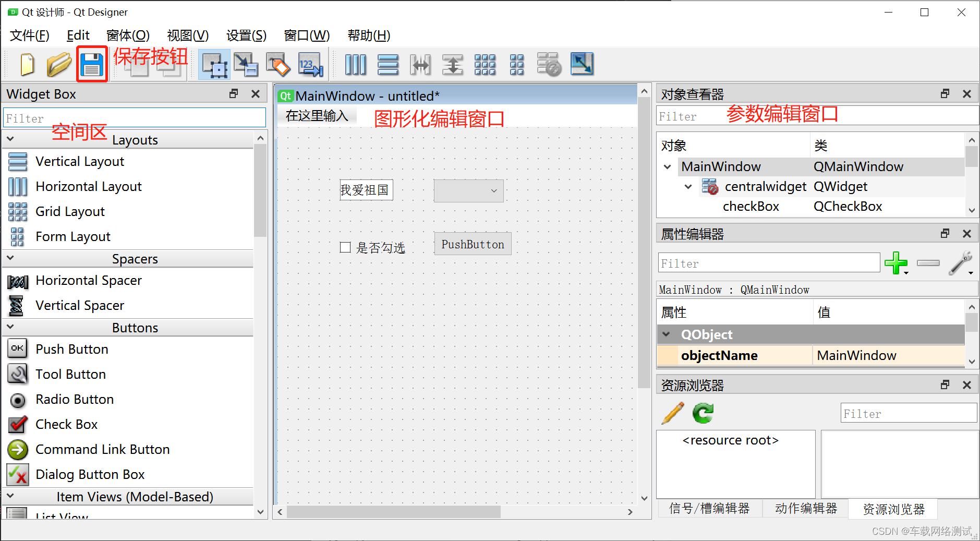Switch to the 资源浏览器 tab
The width and height of the screenshot is (980, 541).
pos(893,509)
